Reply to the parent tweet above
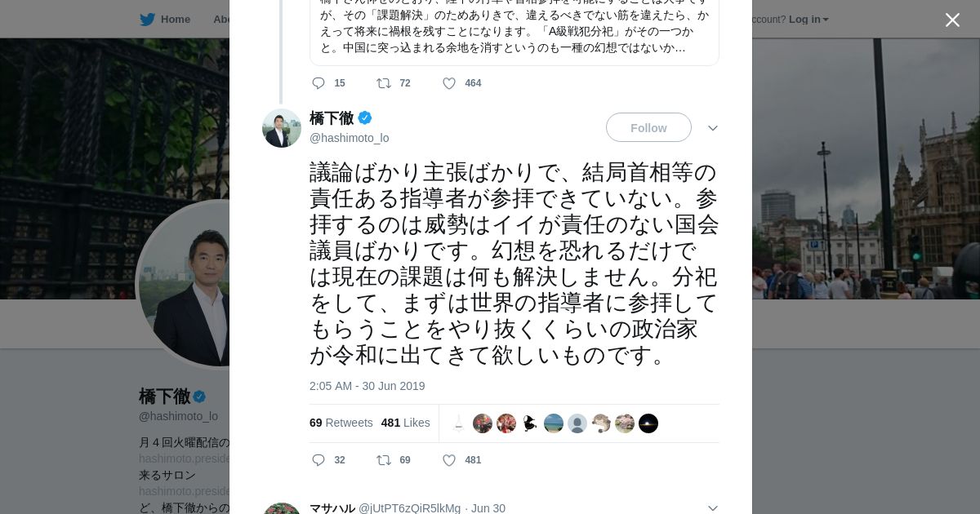The image size is (980, 514). point(318,83)
